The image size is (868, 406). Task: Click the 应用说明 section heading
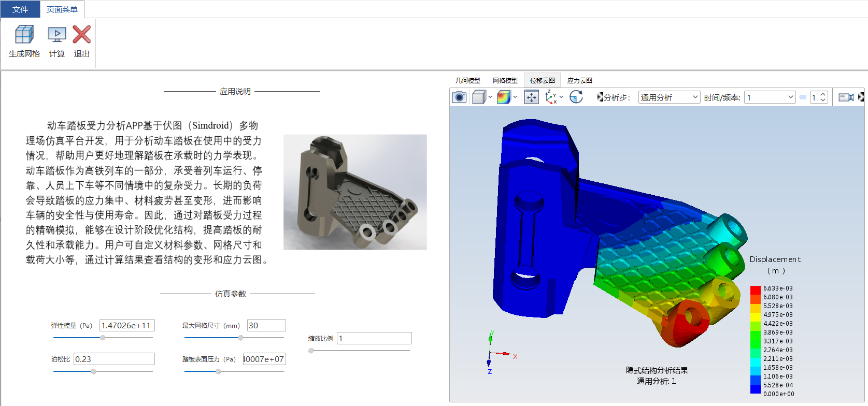235,91
